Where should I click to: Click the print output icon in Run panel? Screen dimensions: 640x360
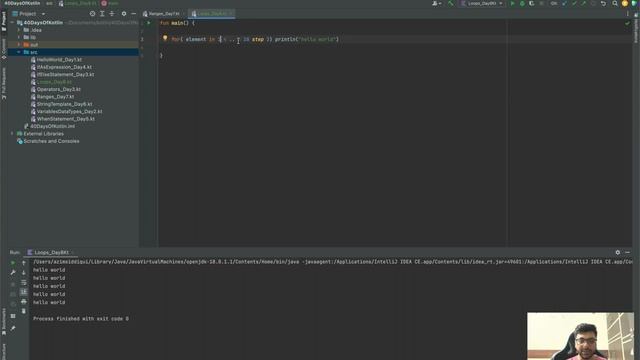[24, 302]
